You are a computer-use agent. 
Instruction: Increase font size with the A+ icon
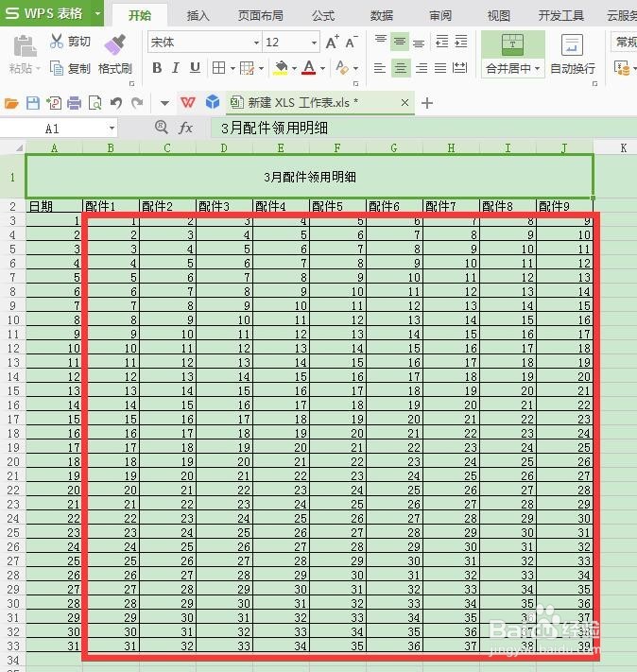[333, 42]
